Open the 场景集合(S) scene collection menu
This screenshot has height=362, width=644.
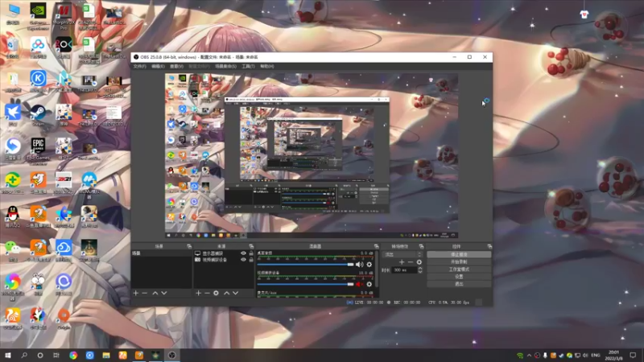[225, 66]
